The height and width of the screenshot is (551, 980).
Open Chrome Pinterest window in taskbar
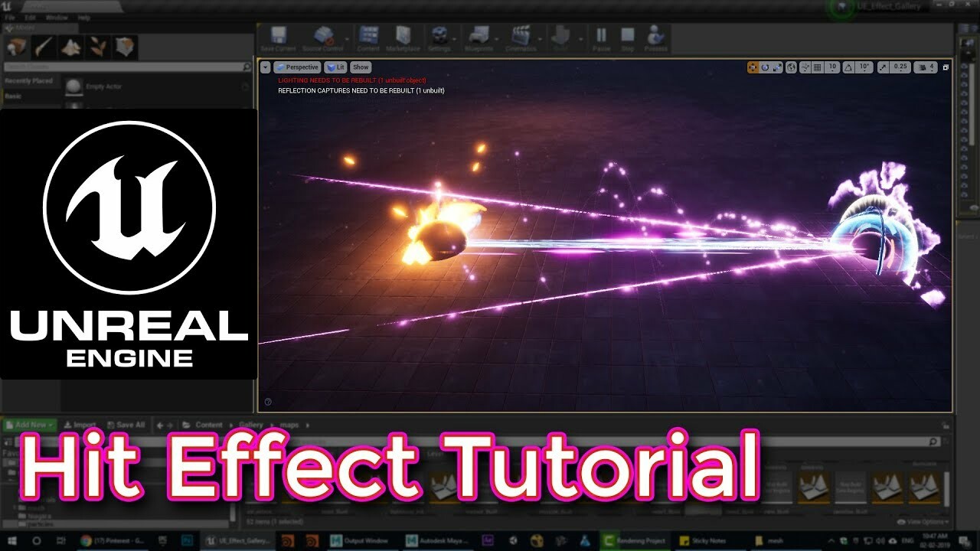pos(112,540)
